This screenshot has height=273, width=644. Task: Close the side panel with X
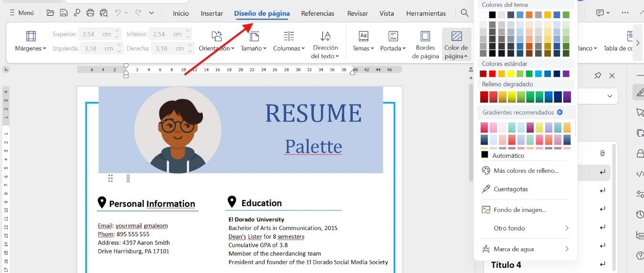click(612, 75)
